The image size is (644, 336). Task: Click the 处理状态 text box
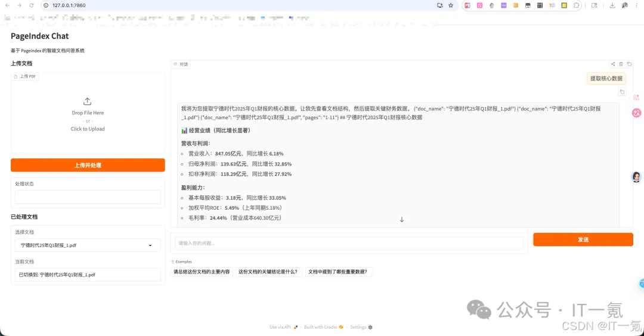(x=88, y=197)
